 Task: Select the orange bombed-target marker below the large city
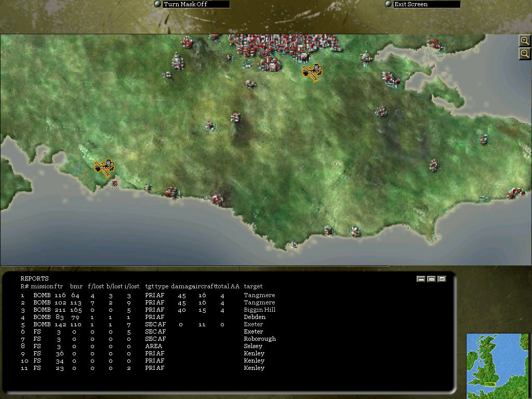click(312, 73)
